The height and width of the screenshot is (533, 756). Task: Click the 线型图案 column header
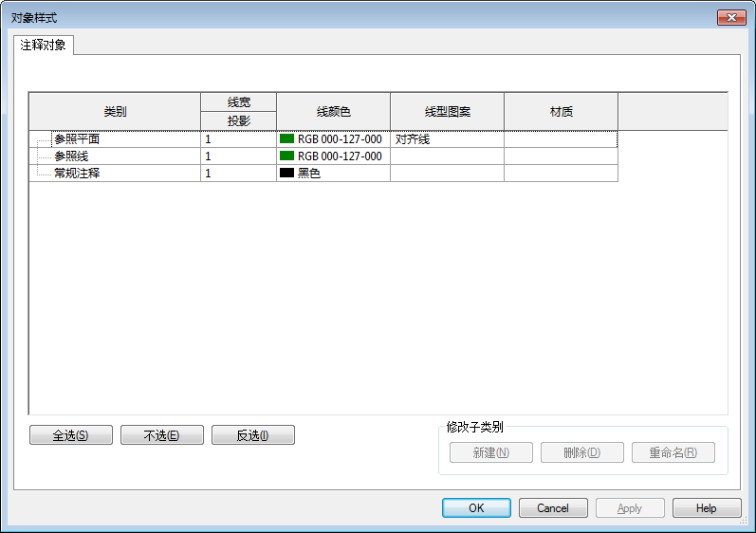(x=447, y=112)
